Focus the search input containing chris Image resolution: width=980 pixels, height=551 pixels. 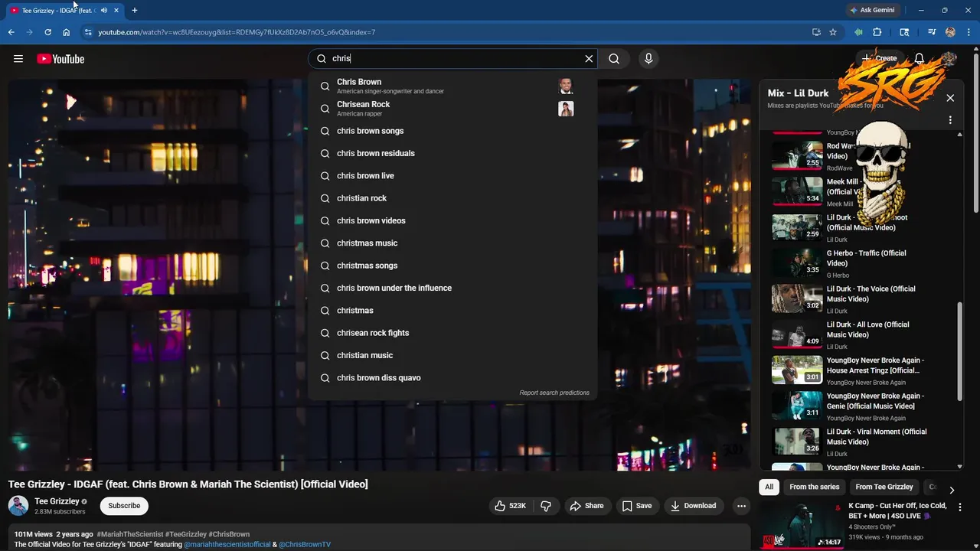pos(452,59)
